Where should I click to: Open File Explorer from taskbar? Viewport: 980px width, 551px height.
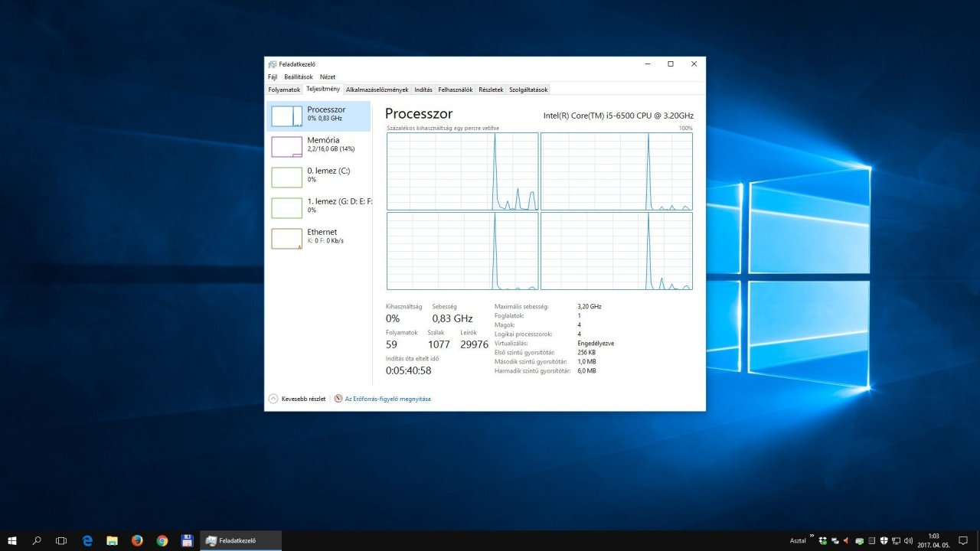pos(112,540)
